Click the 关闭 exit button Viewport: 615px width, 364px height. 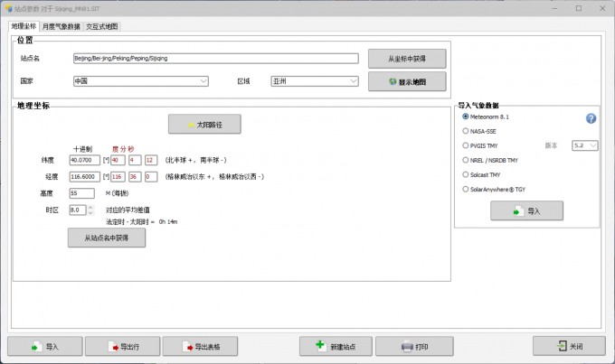click(568, 346)
